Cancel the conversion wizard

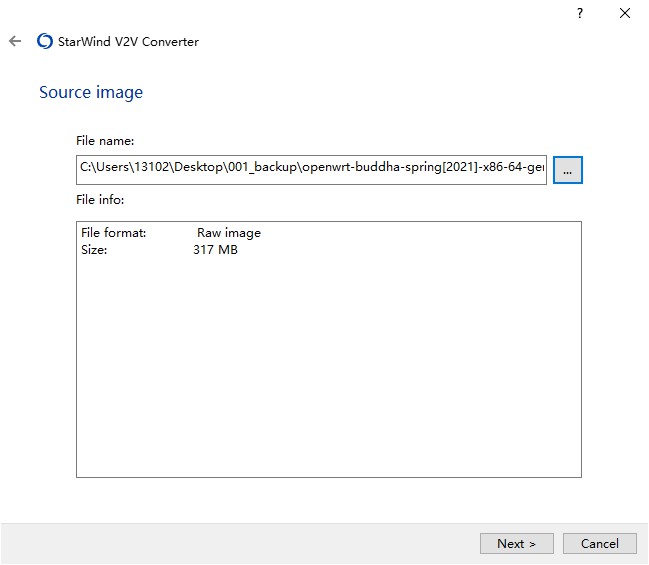coord(599,543)
